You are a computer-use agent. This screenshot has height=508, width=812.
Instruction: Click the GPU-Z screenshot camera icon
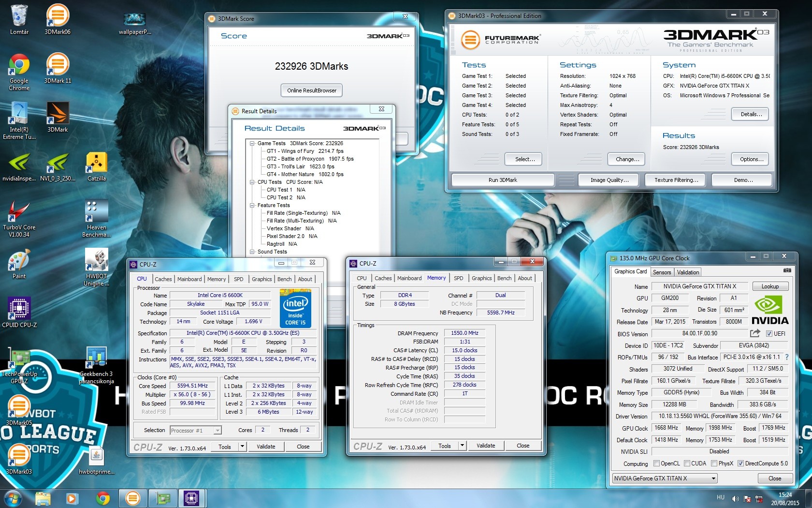(x=787, y=270)
